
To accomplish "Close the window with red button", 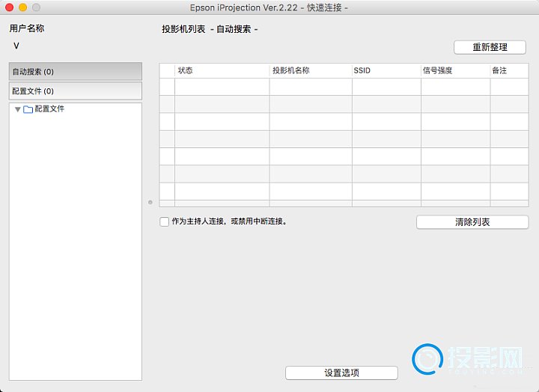I will pos(9,7).
